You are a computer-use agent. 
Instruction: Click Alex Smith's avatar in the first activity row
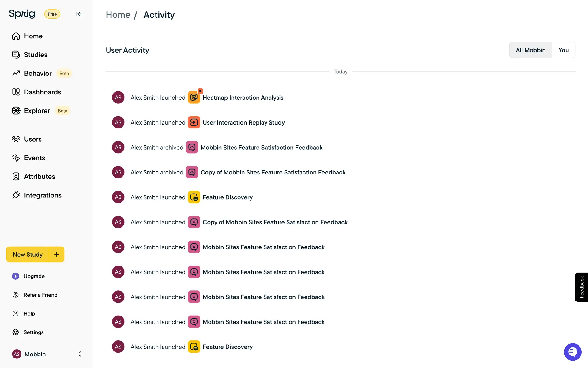tap(118, 98)
